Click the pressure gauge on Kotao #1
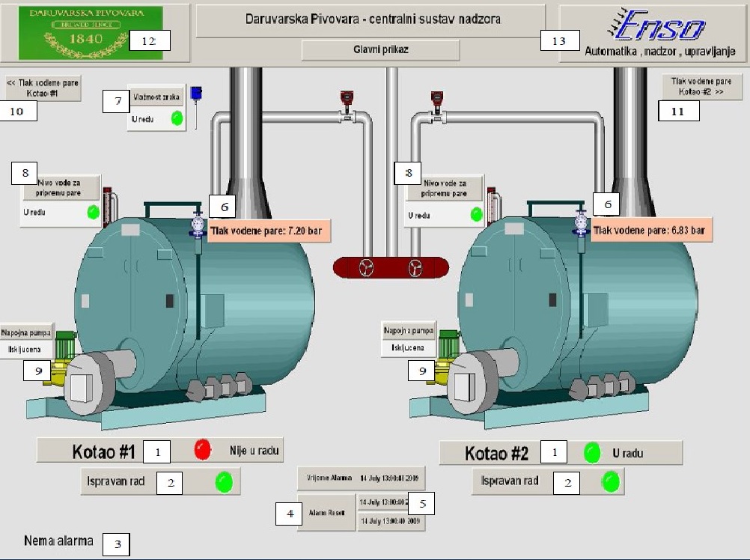750x560 pixels. coord(198,224)
